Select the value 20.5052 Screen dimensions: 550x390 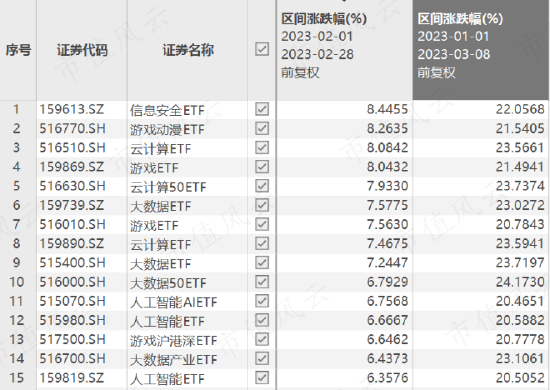point(520,378)
